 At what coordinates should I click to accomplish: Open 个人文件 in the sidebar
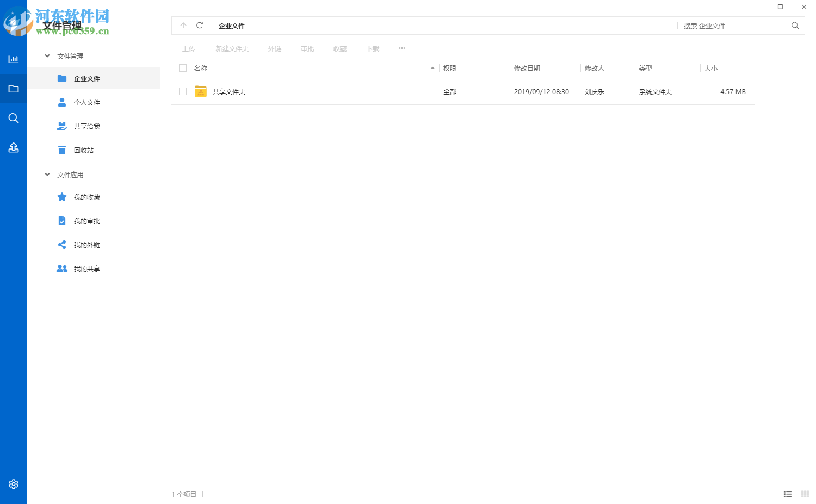(x=87, y=102)
